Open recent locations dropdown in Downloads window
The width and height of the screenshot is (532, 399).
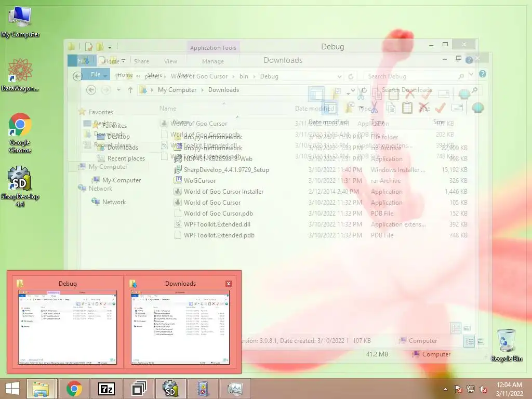pos(118,90)
